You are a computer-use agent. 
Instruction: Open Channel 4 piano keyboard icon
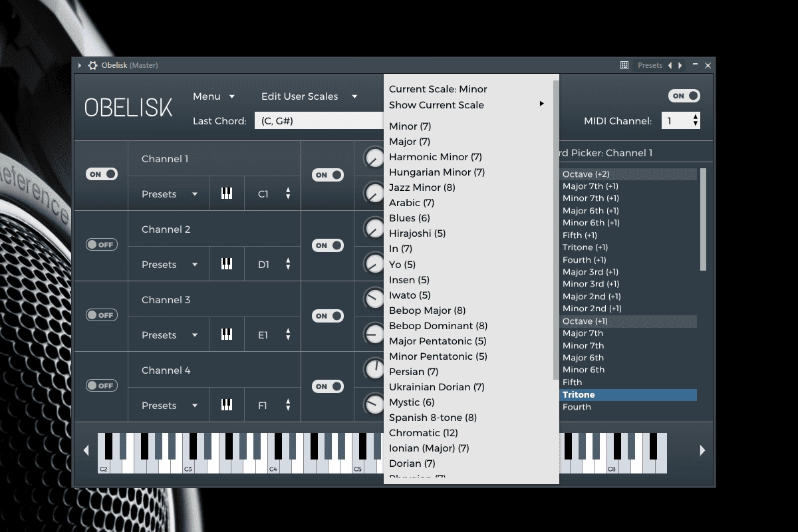227,405
